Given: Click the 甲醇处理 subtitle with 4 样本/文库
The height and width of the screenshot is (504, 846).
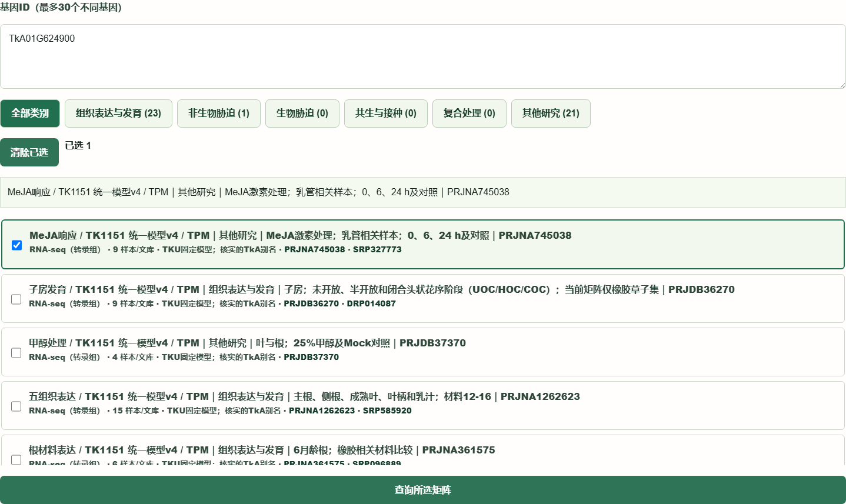Looking at the screenshot, I should click(184, 357).
